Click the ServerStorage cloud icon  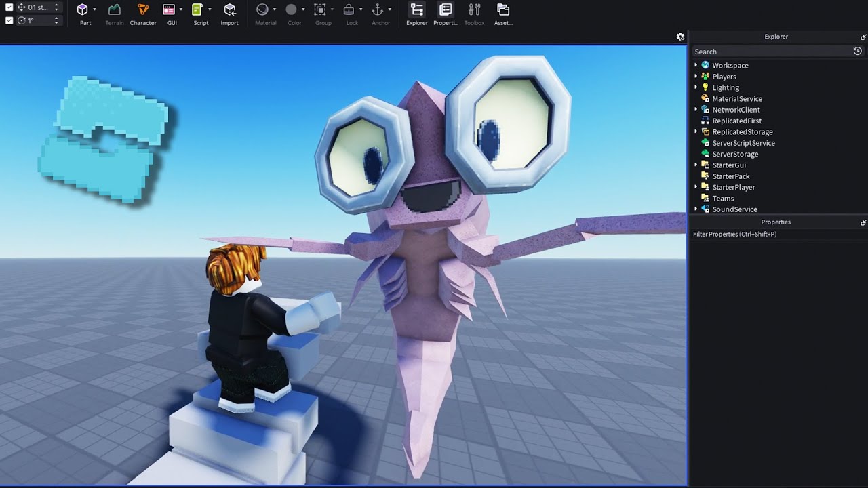coord(705,154)
